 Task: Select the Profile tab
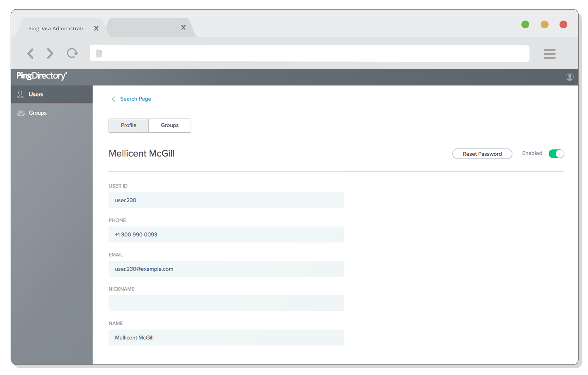(x=128, y=125)
